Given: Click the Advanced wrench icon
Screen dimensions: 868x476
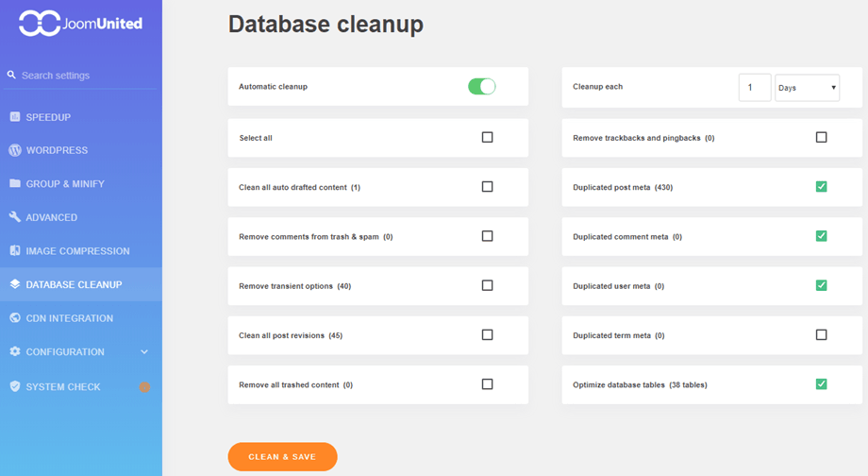Looking at the screenshot, I should point(15,217).
